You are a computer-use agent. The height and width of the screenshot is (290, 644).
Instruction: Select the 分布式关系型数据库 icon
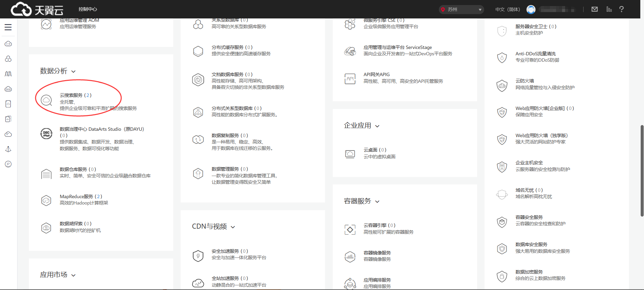pyautogui.click(x=198, y=112)
